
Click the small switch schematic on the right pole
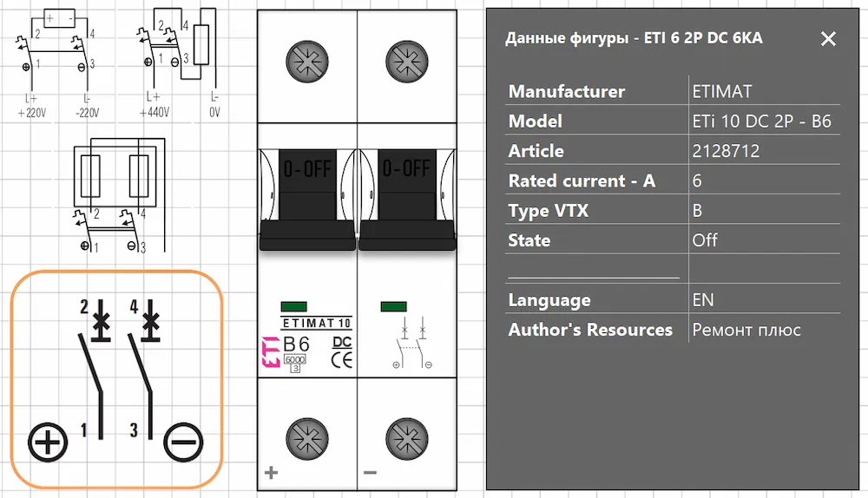point(412,343)
